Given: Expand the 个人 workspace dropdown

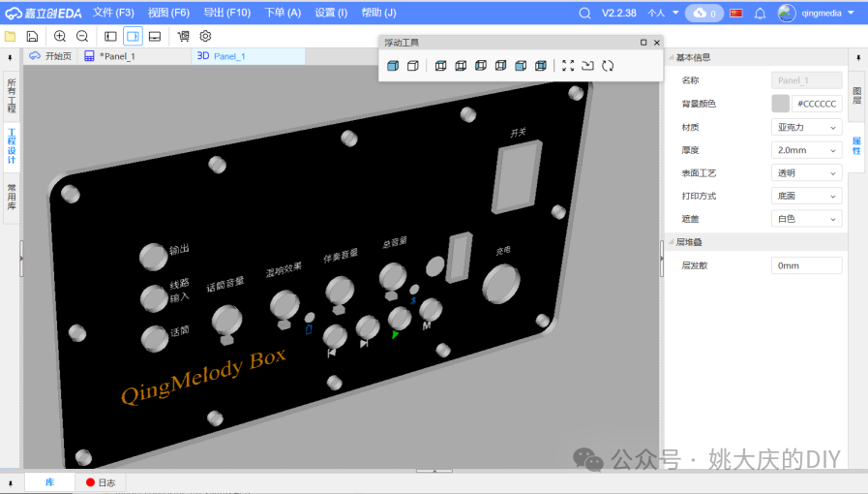Looking at the screenshot, I should tap(663, 14).
